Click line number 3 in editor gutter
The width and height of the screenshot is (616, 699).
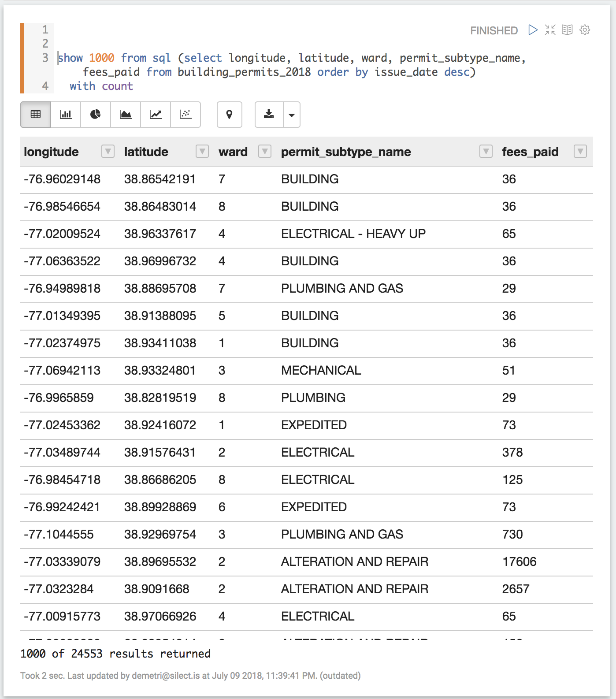click(x=45, y=58)
